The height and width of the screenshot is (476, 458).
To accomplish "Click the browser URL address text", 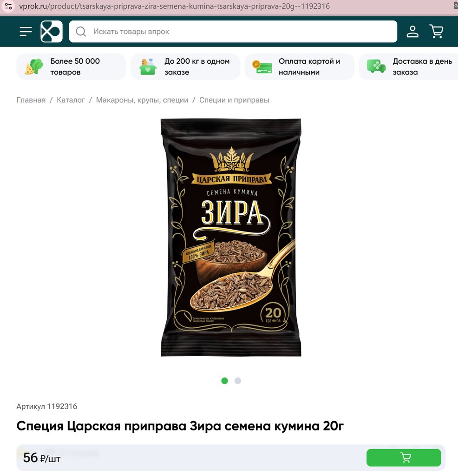I will click(x=174, y=6).
